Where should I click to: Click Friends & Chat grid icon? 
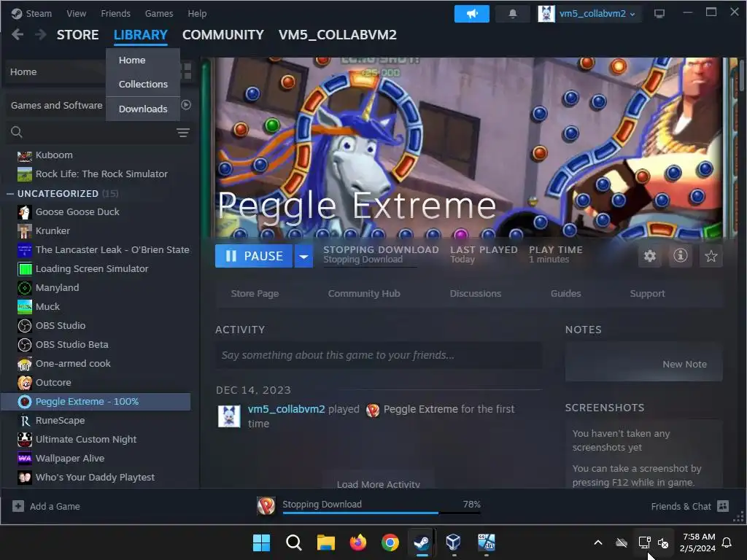[723, 506]
